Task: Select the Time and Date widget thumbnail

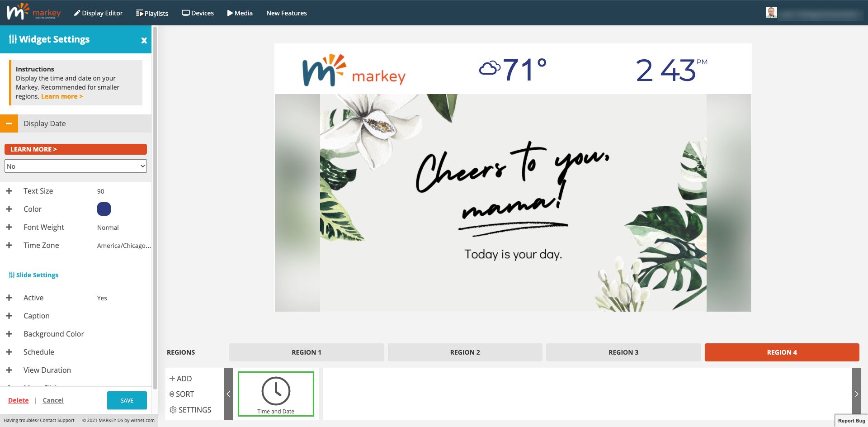Action: point(276,394)
